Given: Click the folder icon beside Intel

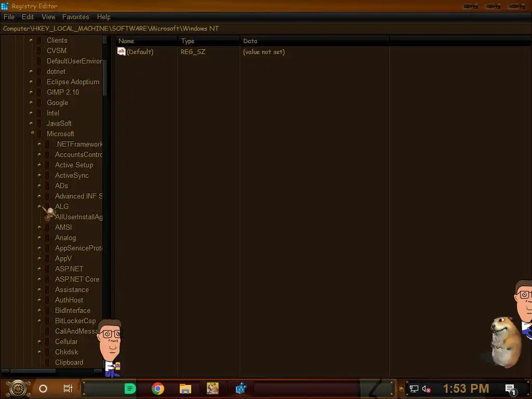Looking at the screenshot, I should [39, 113].
